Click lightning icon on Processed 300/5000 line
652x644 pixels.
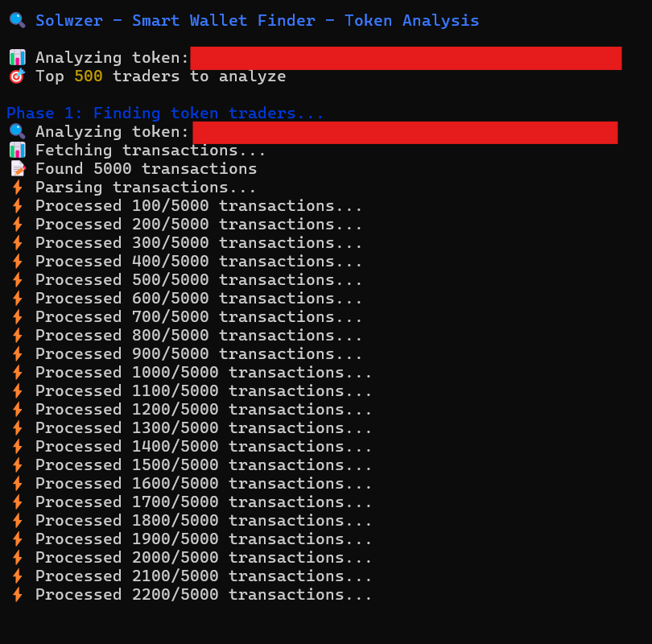(17, 242)
